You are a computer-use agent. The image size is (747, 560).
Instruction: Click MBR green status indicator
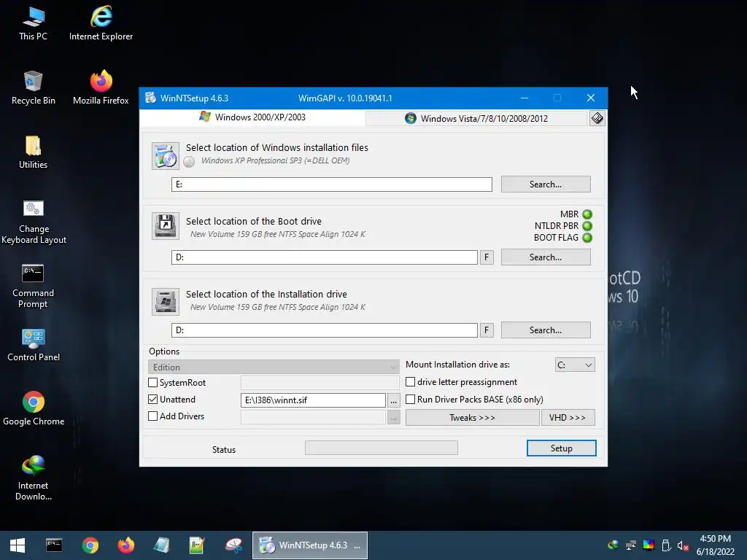[587, 214]
